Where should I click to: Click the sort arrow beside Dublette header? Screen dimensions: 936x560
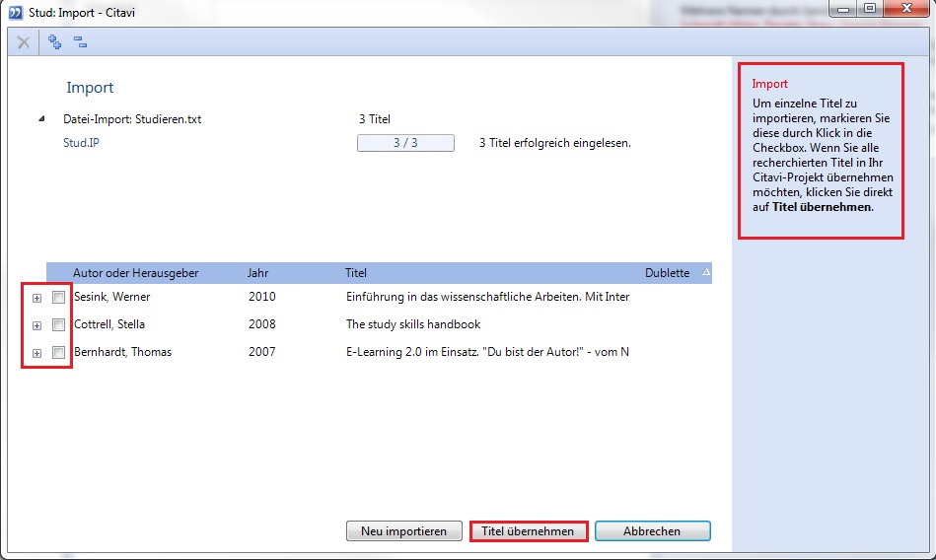pos(705,273)
